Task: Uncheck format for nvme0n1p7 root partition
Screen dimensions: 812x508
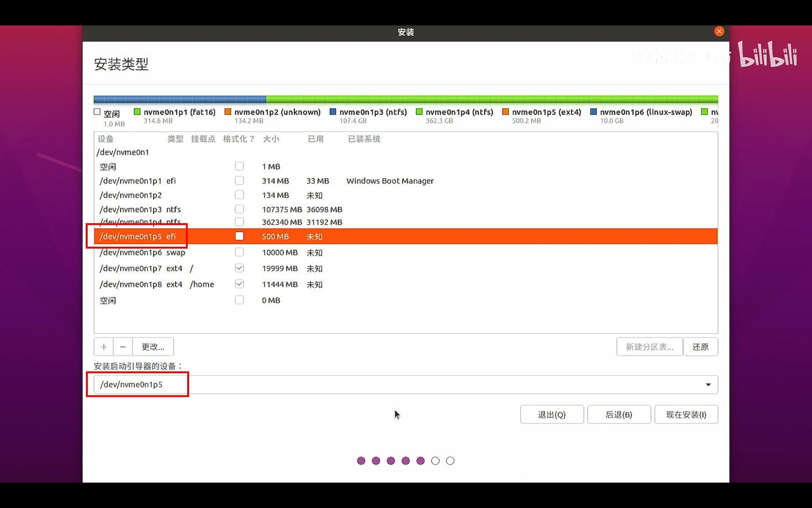Action: [x=239, y=268]
